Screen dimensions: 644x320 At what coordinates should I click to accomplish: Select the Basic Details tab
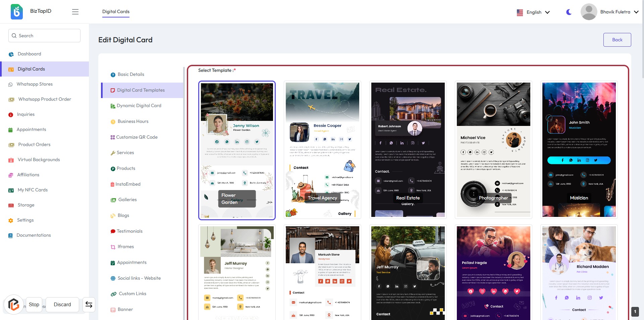click(x=131, y=74)
